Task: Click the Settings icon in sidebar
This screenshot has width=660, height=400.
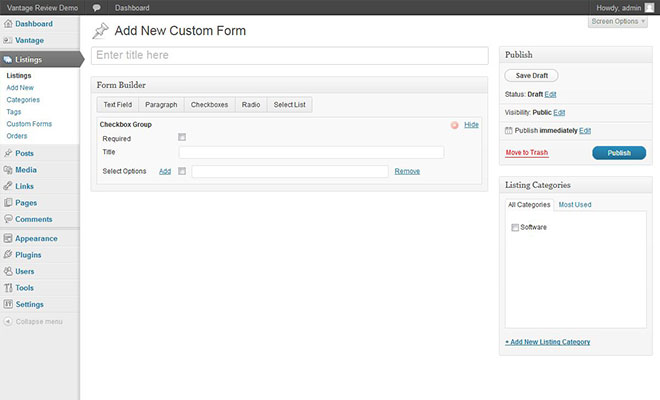Action: 8,304
